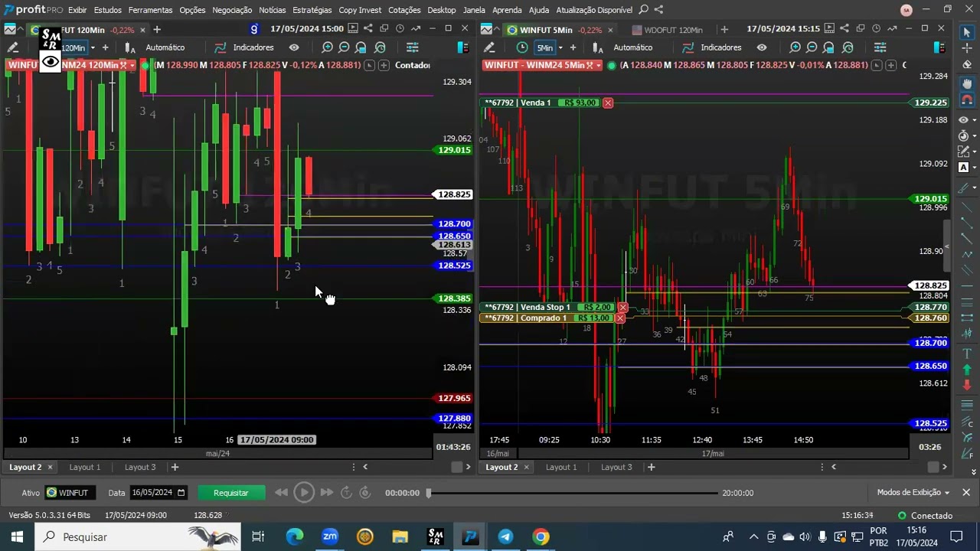The height and width of the screenshot is (551, 980).
Task: Toggle indicator visibility eye in 120Min toolbar
Action: (x=294, y=47)
